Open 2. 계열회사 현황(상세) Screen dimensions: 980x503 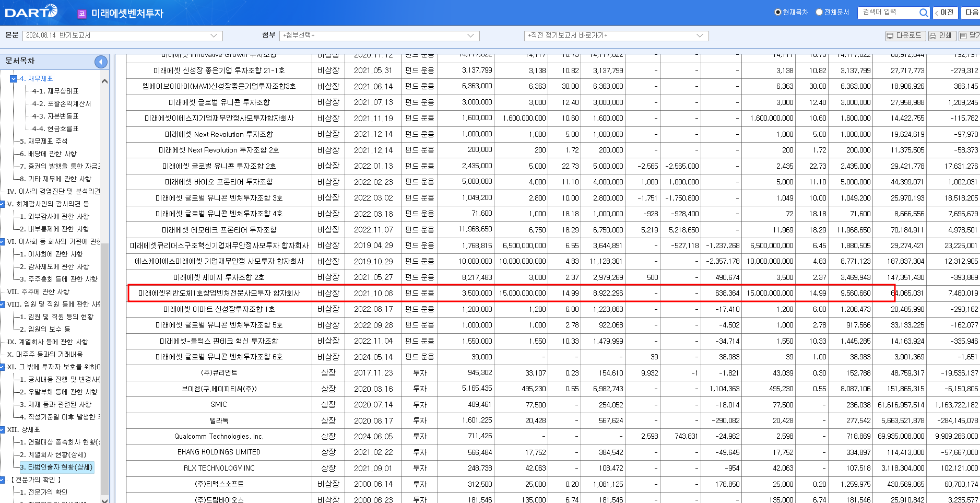coord(53,455)
